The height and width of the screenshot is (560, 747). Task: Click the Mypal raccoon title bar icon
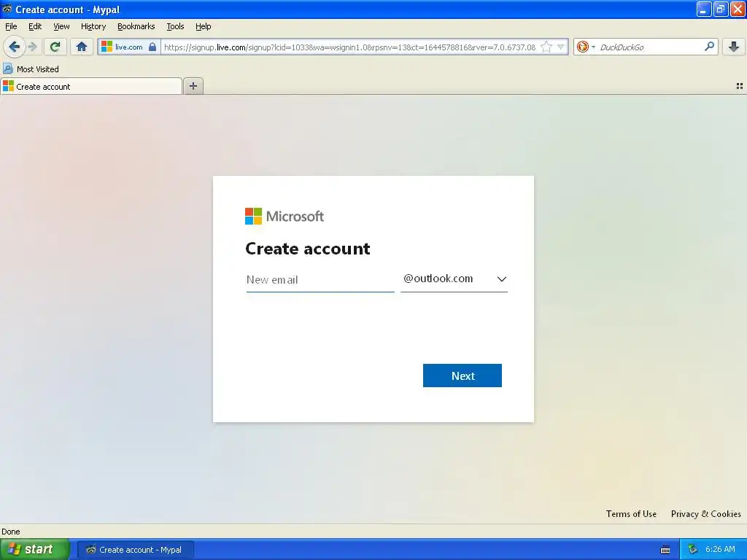(7, 9)
